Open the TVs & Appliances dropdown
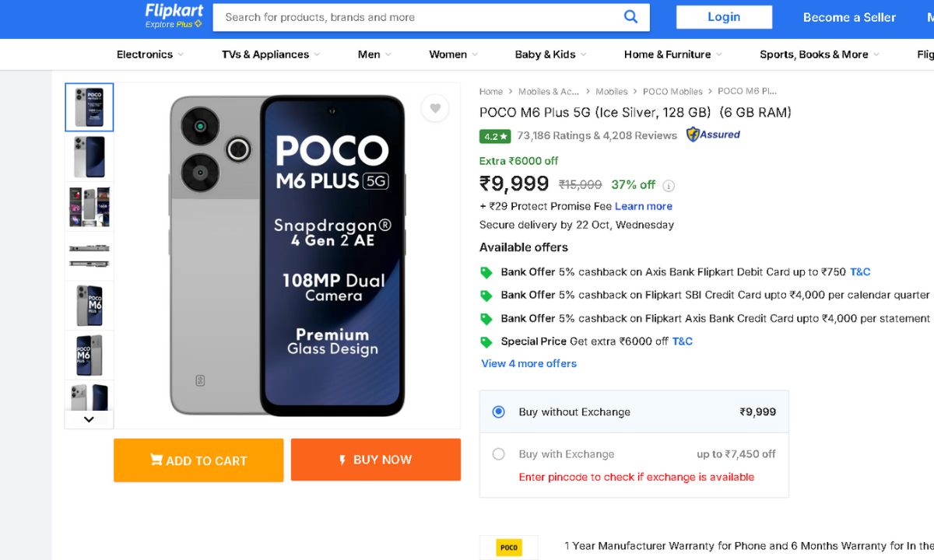 pyautogui.click(x=271, y=54)
